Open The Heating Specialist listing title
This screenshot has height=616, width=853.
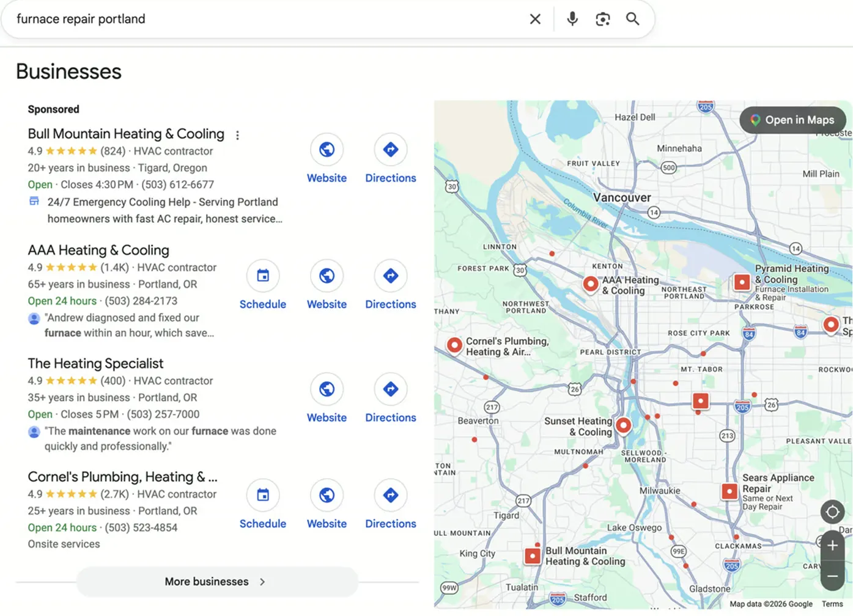pyautogui.click(x=95, y=364)
